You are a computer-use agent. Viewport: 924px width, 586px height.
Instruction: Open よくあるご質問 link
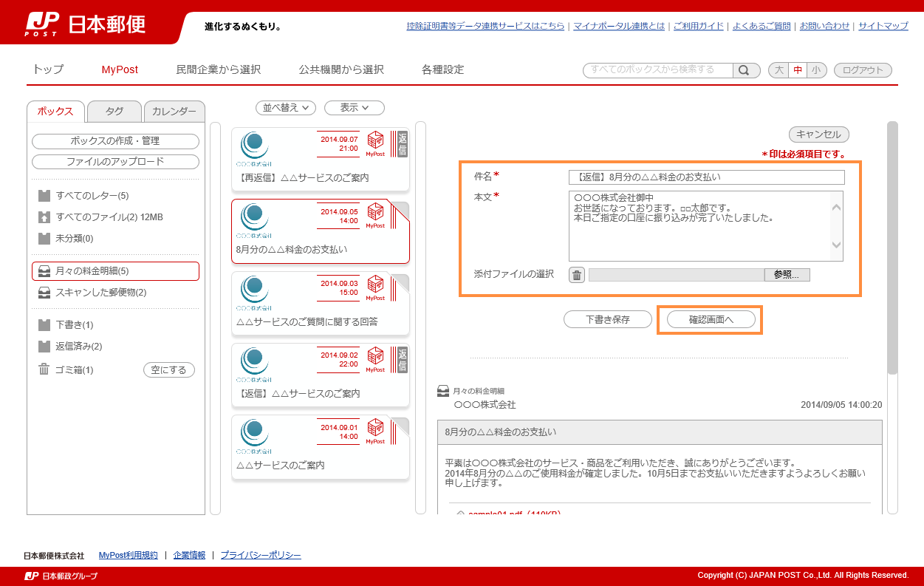(x=762, y=26)
